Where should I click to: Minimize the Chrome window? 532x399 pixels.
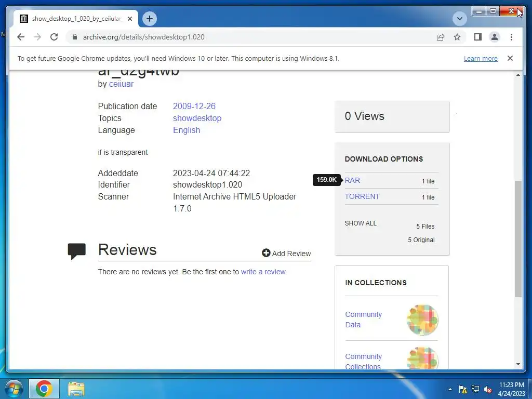(x=479, y=11)
